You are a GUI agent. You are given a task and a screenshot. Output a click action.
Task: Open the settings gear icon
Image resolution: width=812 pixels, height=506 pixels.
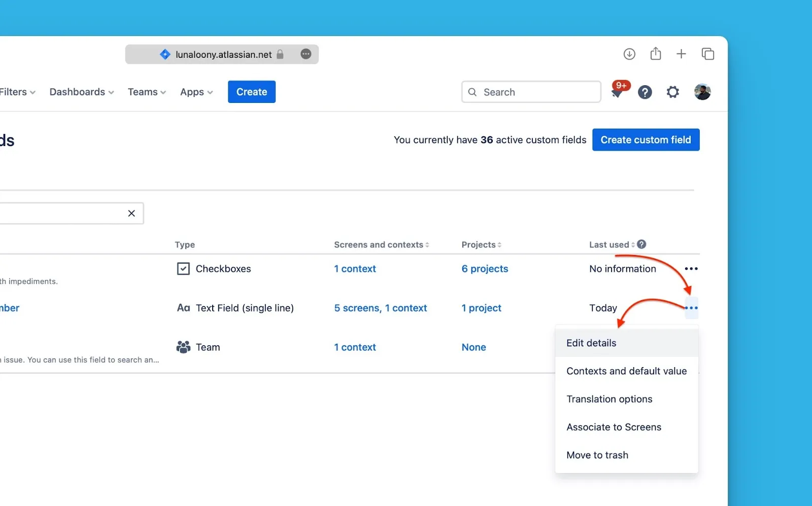point(672,92)
